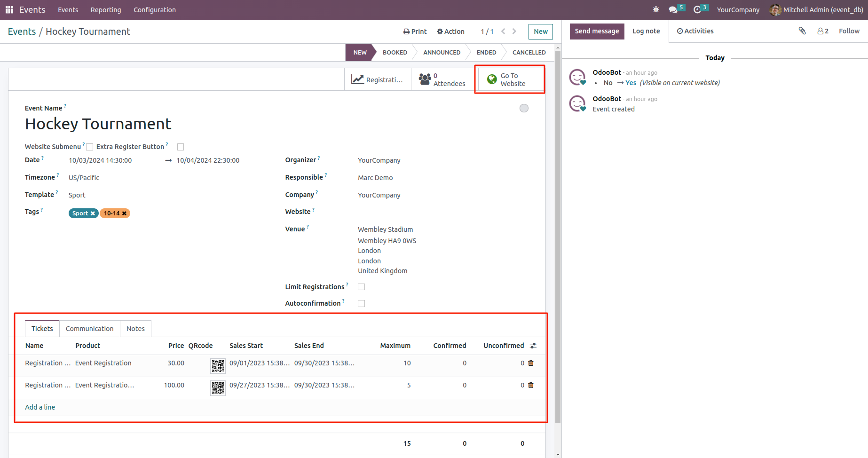Go to previous record arrow
The width and height of the screenshot is (868, 458).
tap(503, 32)
